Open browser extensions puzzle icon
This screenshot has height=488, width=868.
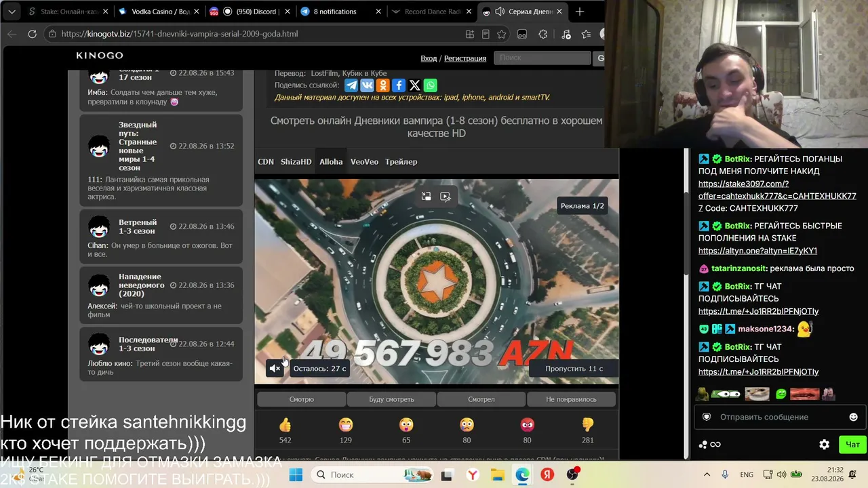pos(543,34)
